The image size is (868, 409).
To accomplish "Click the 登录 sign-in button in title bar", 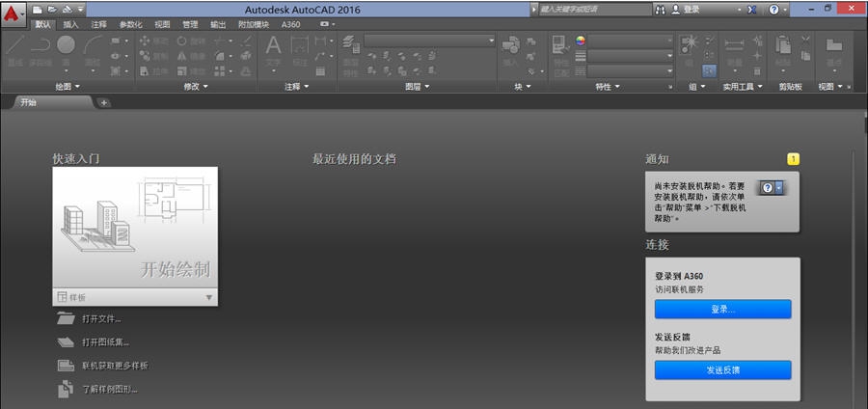I will click(x=686, y=10).
